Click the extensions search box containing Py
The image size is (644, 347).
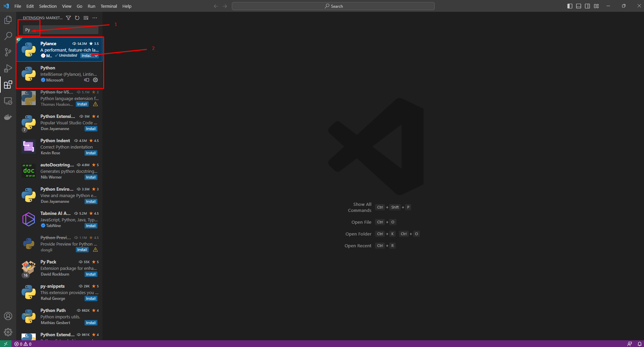point(61,30)
